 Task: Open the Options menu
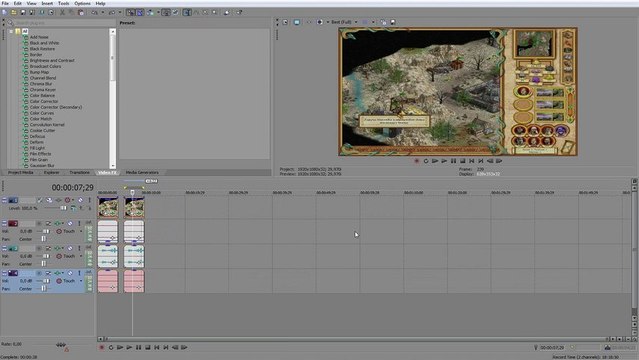(82, 3)
